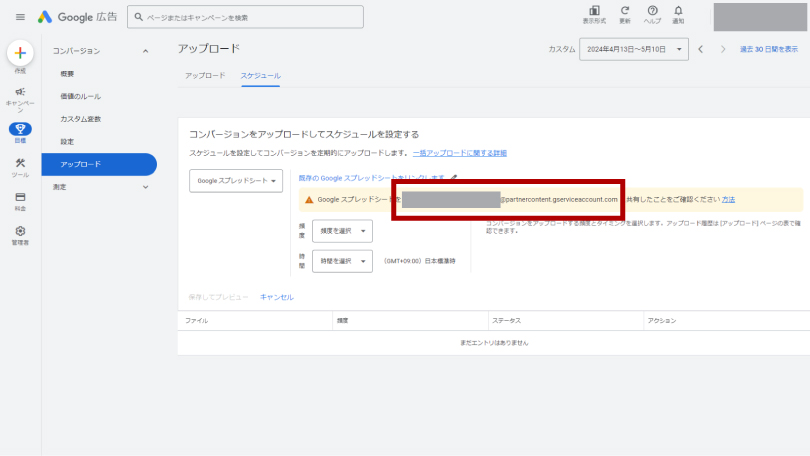Click the (GMT+09:00) 日本標準時 text

pyautogui.click(x=419, y=261)
